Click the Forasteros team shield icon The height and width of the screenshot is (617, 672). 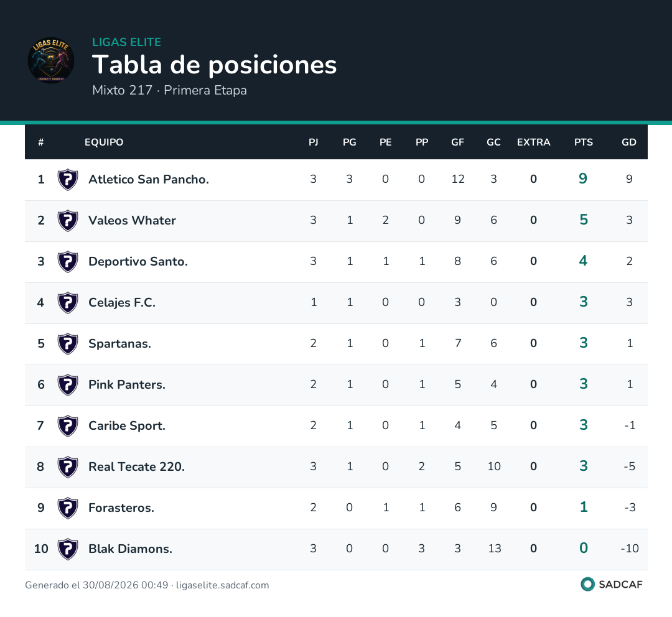68,508
